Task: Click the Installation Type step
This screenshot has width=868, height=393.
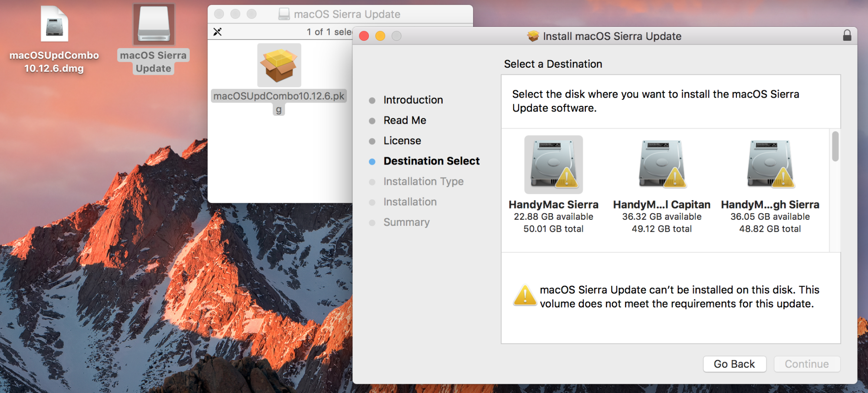Action: (423, 182)
